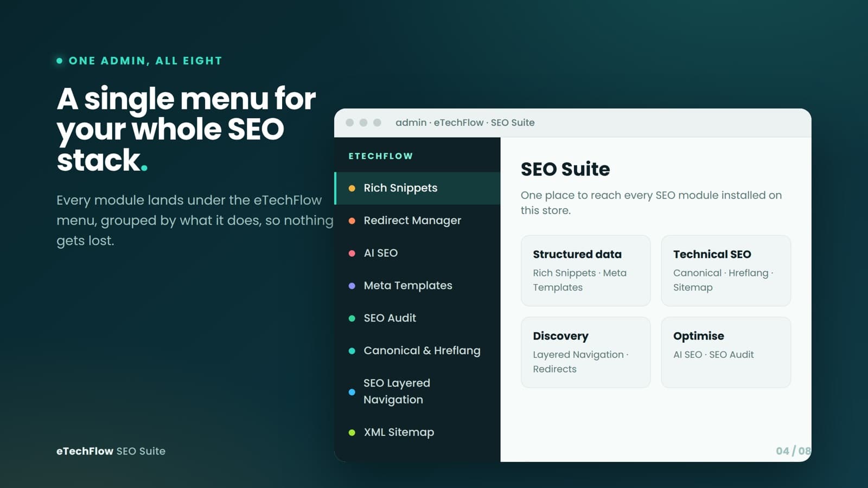Click the lime dot beside XML Sitemap
868x488 pixels.
pyautogui.click(x=352, y=432)
